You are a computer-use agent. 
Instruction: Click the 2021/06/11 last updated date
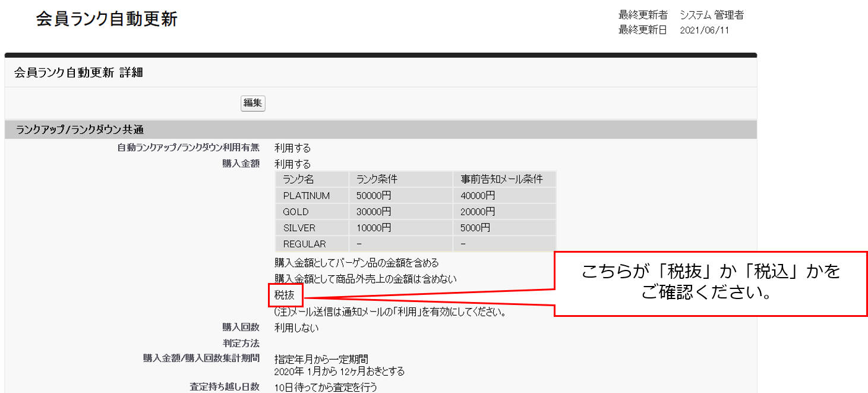[x=704, y=30]
